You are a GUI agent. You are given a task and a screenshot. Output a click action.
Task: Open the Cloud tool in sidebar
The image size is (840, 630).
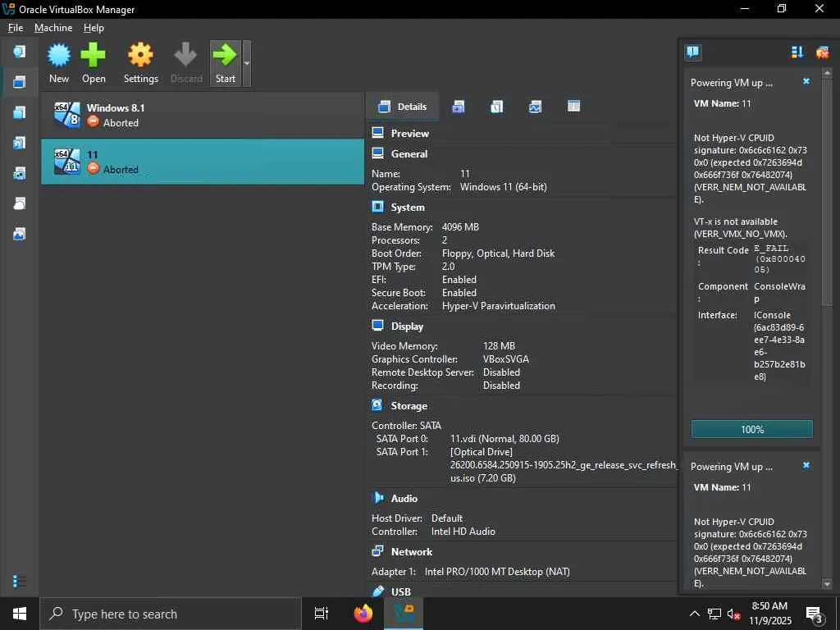pos(20,203)
